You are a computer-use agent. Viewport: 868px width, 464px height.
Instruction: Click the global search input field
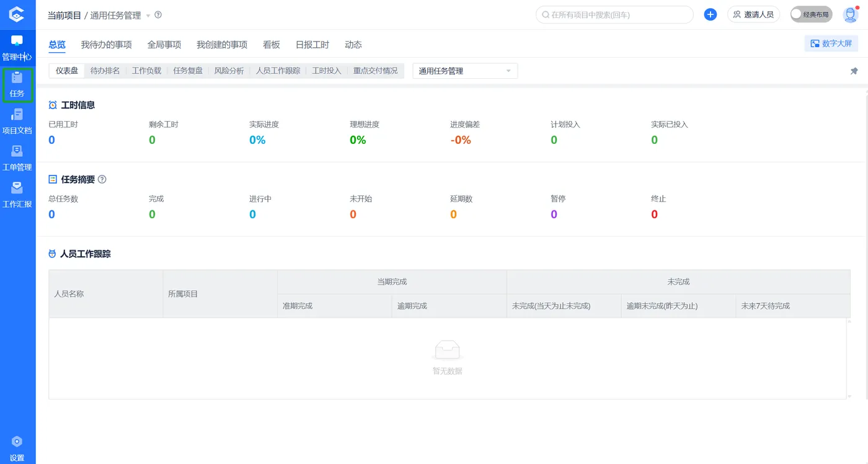pyautogui.click(x=614, y=14)
